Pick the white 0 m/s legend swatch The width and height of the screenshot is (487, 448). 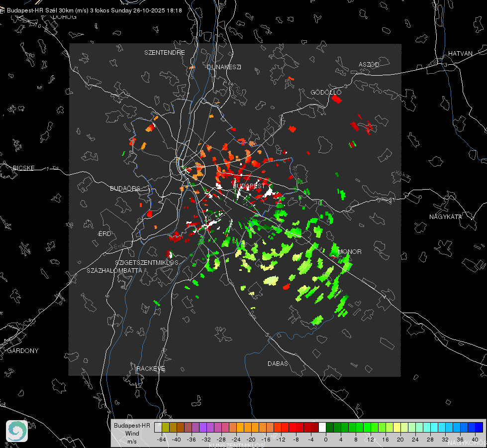(322, 427)
